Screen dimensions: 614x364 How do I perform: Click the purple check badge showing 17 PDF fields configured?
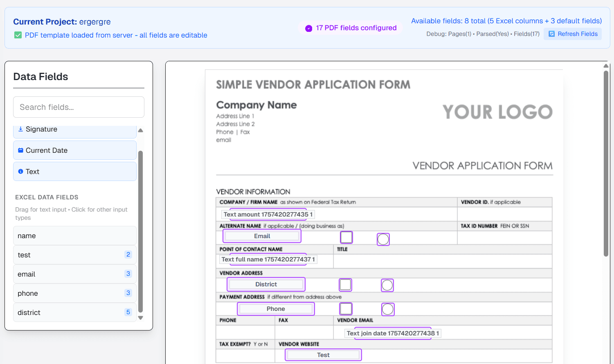point(308,28)
